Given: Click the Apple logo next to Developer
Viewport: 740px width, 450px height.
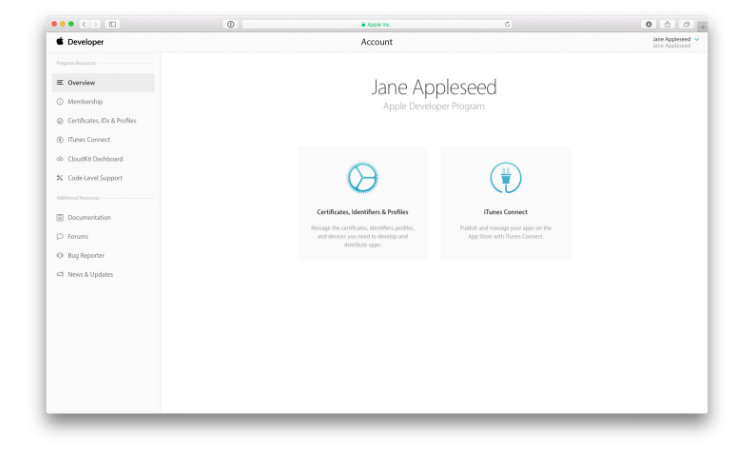Looking at the screenshot, I should (x=60, y=41).
